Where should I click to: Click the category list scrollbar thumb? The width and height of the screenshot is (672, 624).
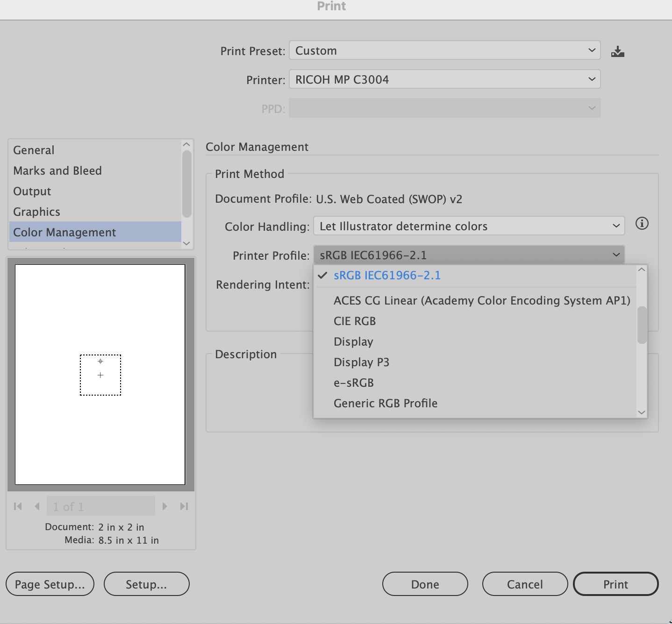click(187, 184)
